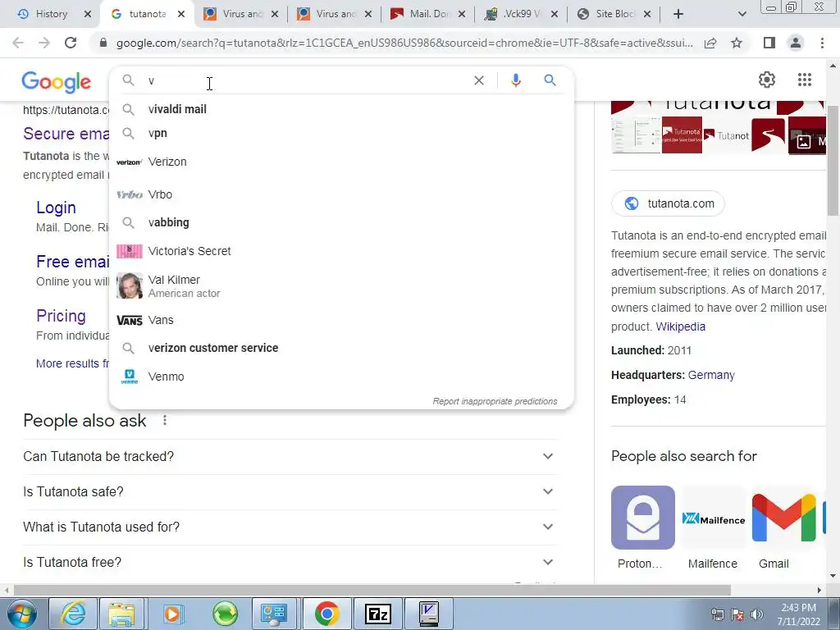Viewport: 840px width, 630px height.
Task: Select Vrbo suggestion
Action: (x=341, y=194)
